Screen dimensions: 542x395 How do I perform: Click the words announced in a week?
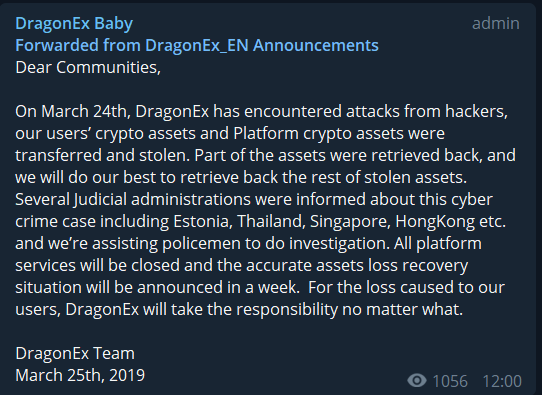(x=218, y=287)
